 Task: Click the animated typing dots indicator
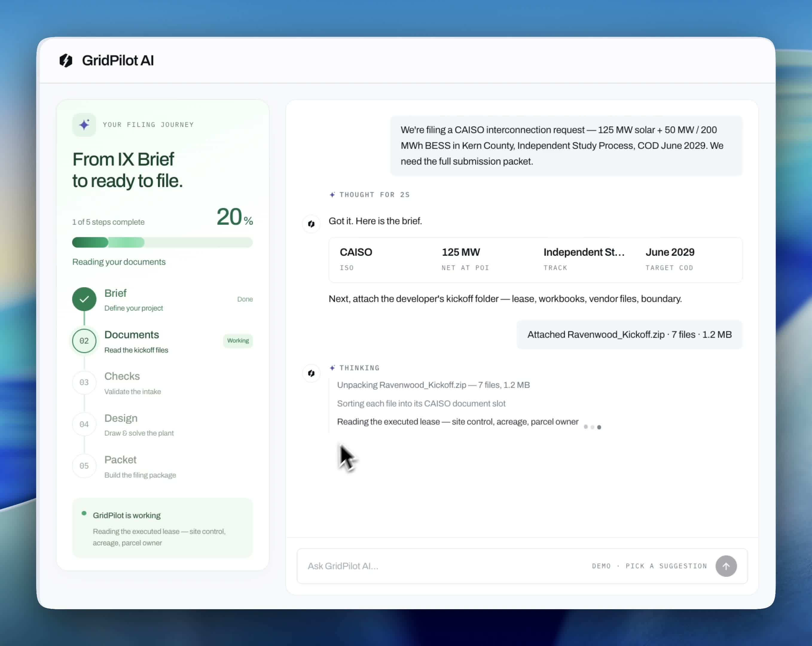click(x=592, y=427)
